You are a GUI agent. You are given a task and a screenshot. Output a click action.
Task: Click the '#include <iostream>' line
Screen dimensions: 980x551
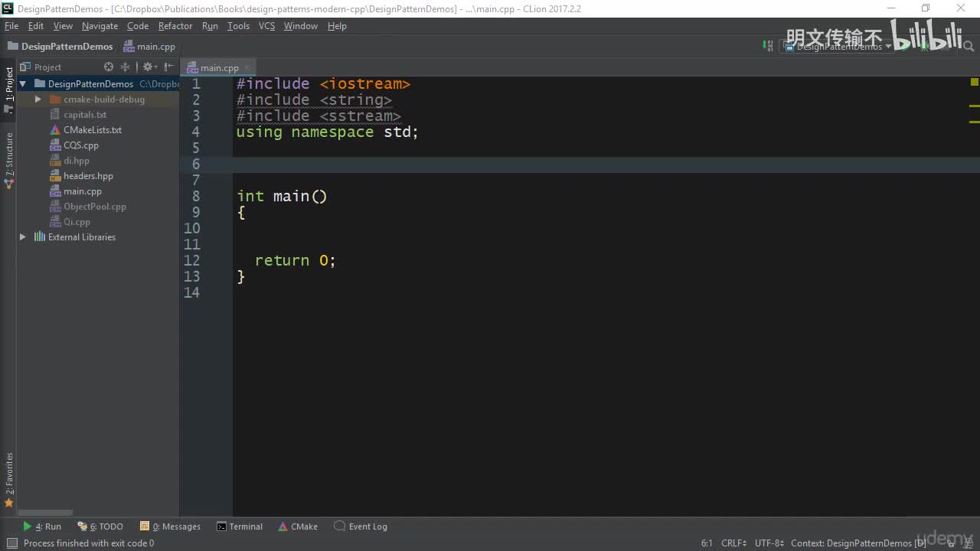323,84
